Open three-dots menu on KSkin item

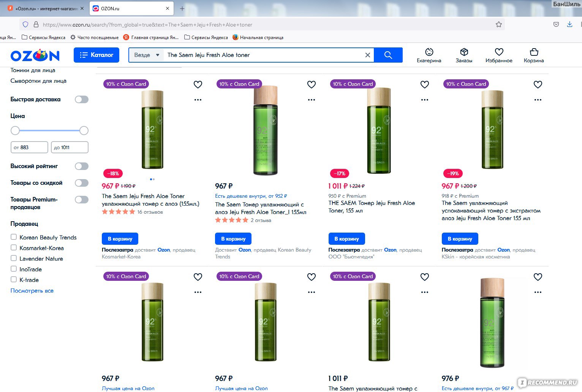[538, 100]
